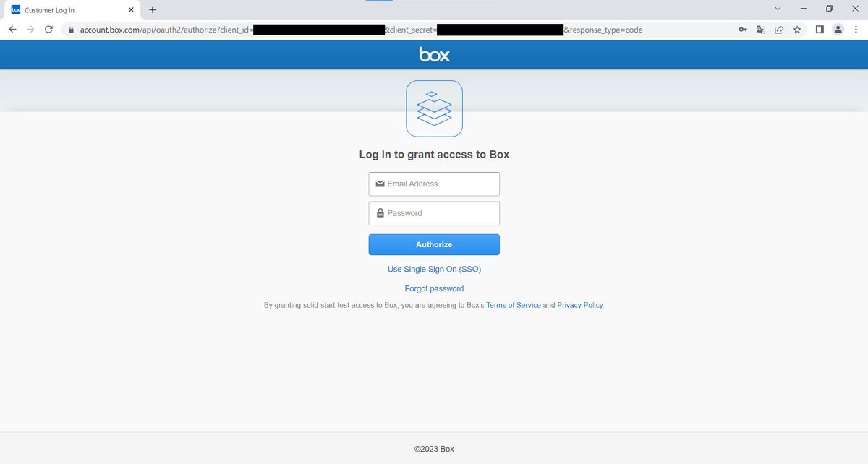The width and height of the screenshot is (868, 464).
Task: Click the Password field
Action: 434,213
